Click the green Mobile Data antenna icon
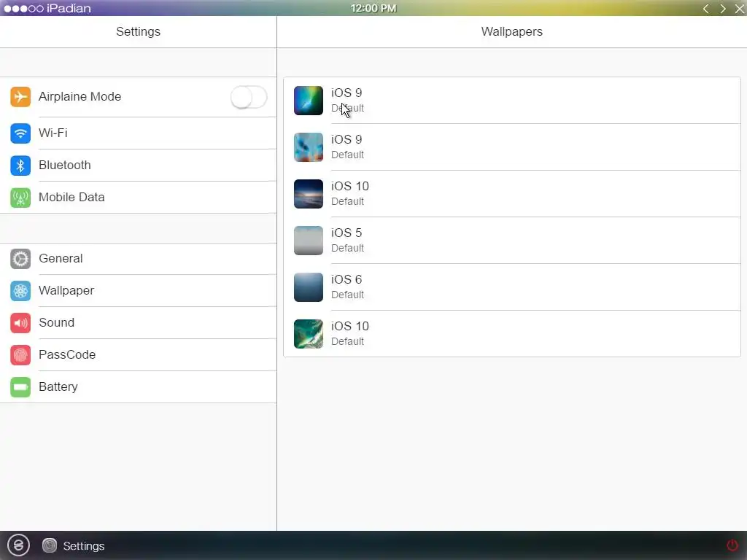Viewport: 747px width, 560px height. (20, 198)
